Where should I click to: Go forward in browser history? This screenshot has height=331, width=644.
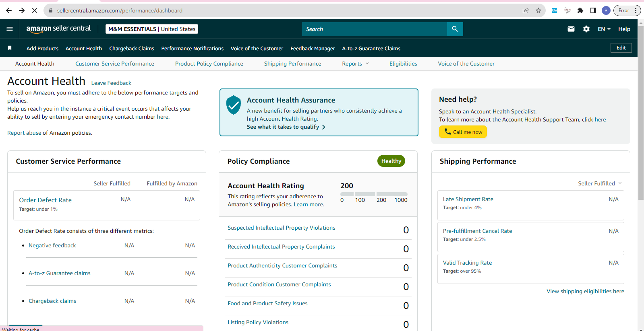22,10
